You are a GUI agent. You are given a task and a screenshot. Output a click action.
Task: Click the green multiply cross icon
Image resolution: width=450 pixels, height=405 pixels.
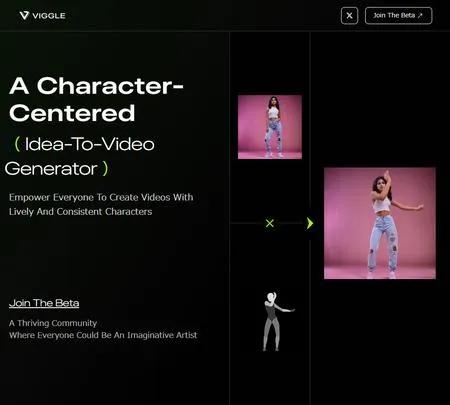(x=270, y=223)
